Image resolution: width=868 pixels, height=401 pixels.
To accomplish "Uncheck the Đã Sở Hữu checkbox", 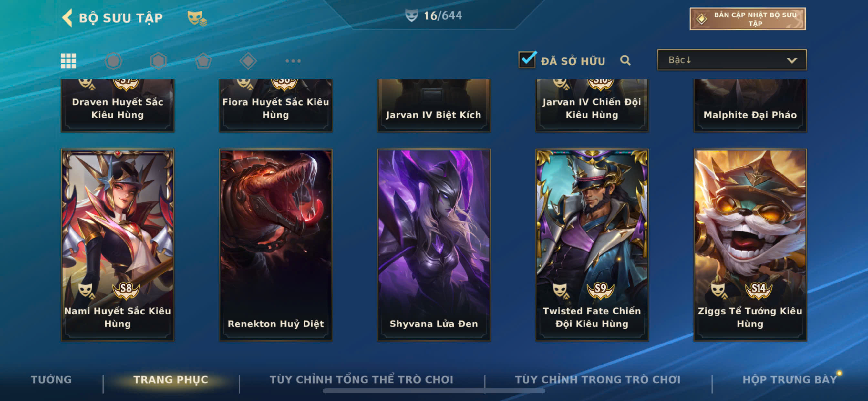I will [527, 60].
